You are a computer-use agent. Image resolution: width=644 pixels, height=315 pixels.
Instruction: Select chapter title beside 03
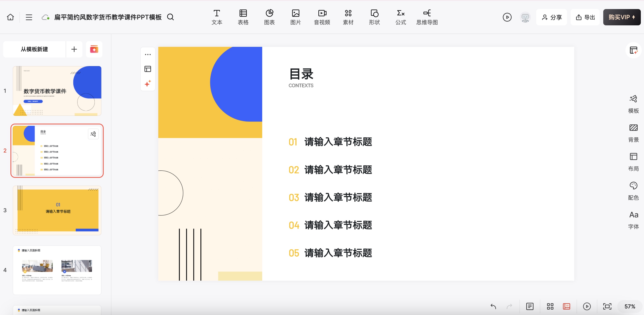(x=338, y=198)
